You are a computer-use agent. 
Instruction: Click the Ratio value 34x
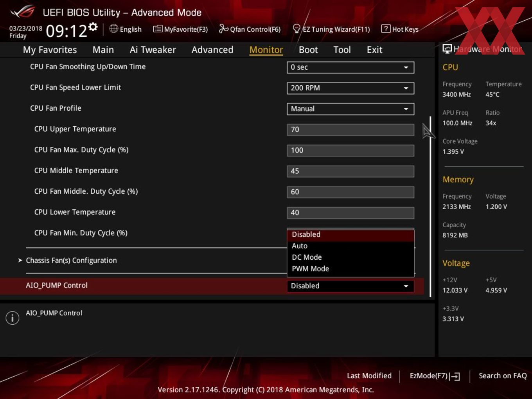click(x=491, y=123)
